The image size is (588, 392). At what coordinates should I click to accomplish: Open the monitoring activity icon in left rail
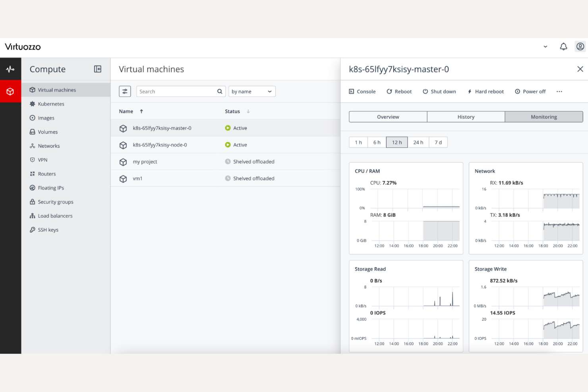(10, 69)
